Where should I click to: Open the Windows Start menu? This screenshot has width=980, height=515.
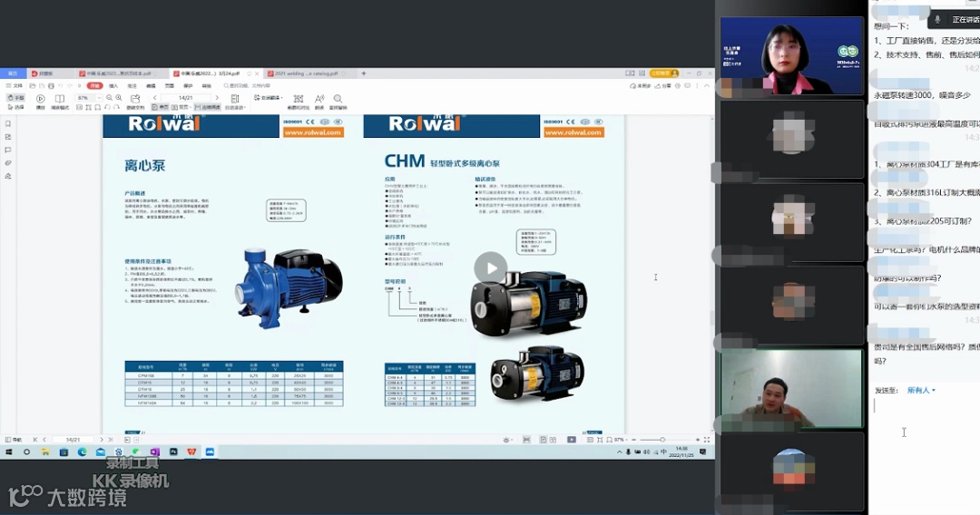(9, 452)
